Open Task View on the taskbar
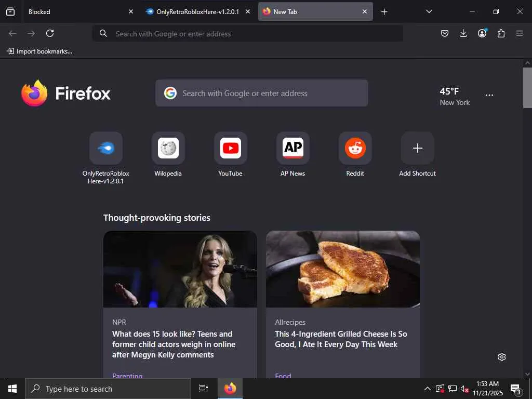The height and width of the screenshot is (399, 532). 204,389
